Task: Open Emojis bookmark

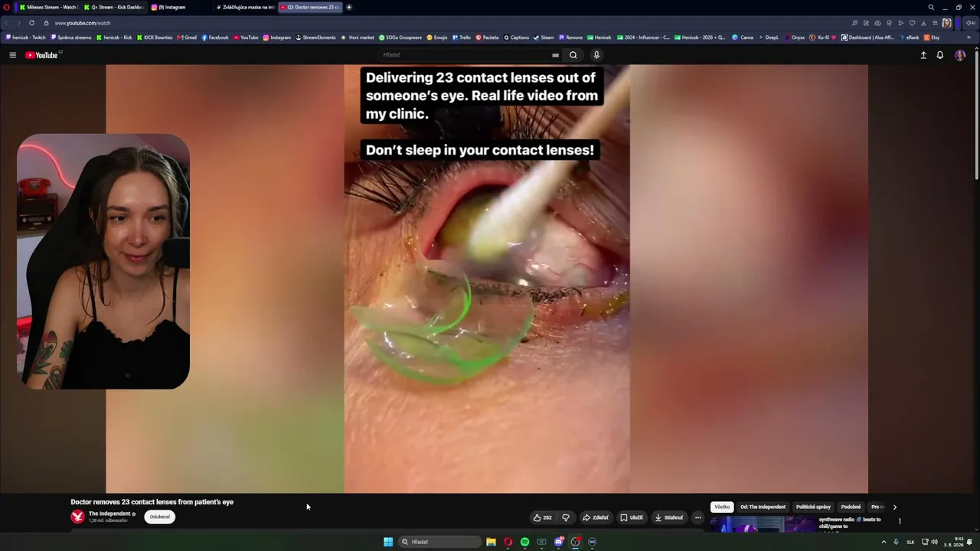Action: click(437, 37)
